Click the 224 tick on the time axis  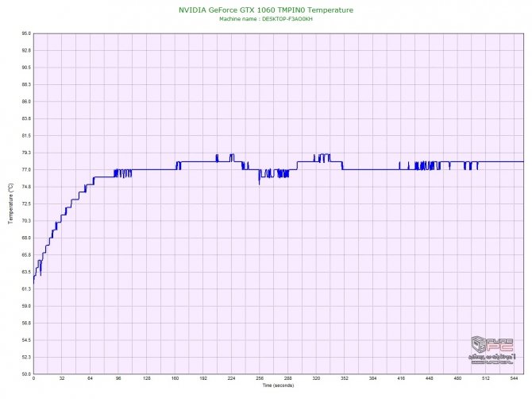(x=231, y=378)
